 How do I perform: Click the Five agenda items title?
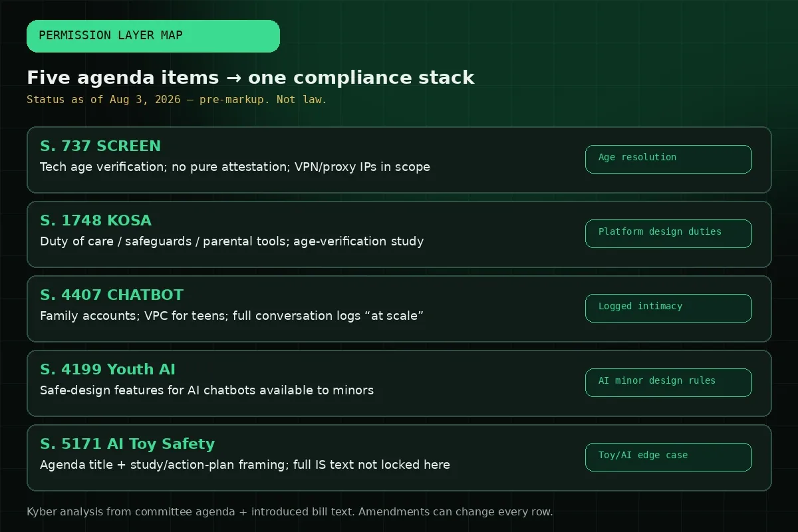pyautogui.click(x=251, y=78)
